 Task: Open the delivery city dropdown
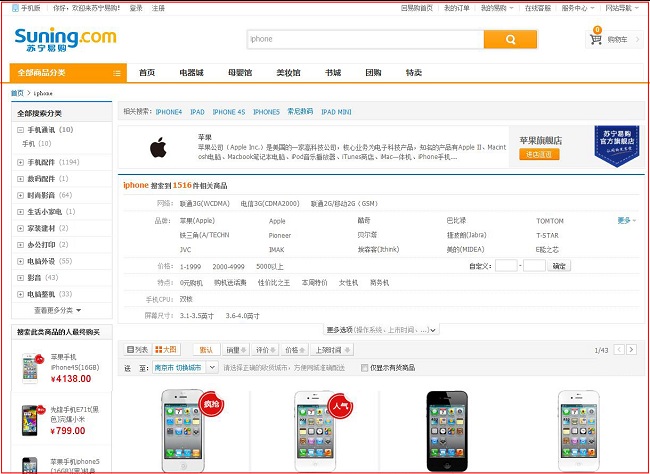tap(212, 367)
